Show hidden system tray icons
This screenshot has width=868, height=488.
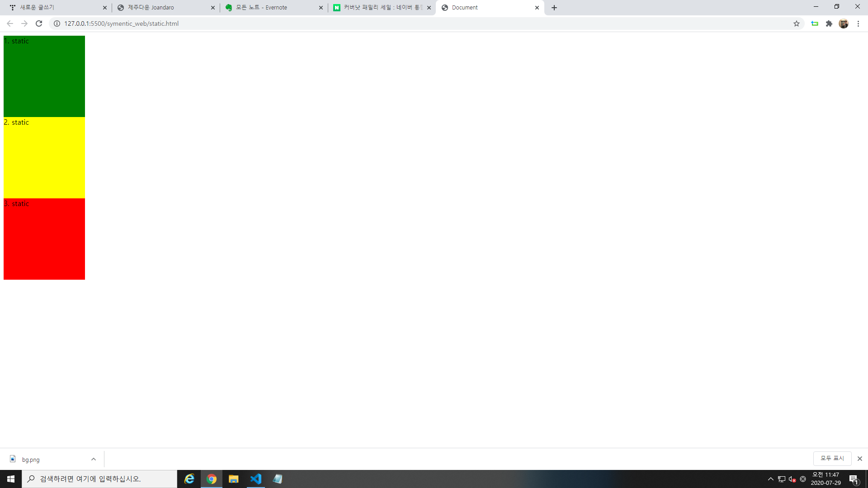(x=770, y=479)
